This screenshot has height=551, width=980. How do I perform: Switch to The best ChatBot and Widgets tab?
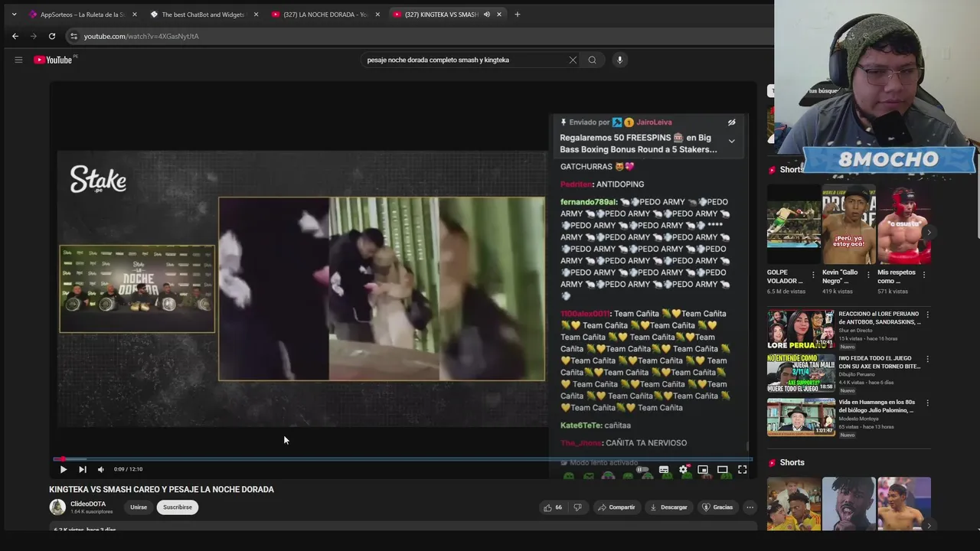click(204, 15)
